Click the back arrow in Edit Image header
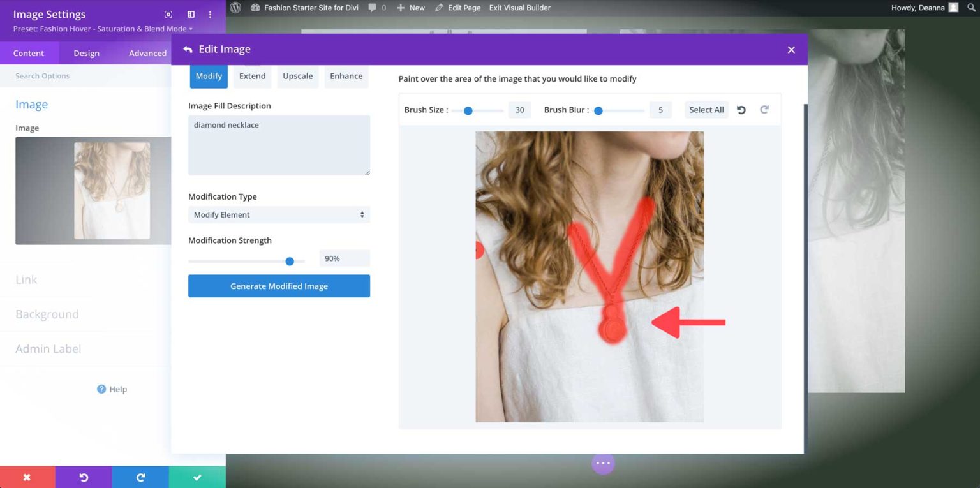Screen dimensions: 980x488 186,48
